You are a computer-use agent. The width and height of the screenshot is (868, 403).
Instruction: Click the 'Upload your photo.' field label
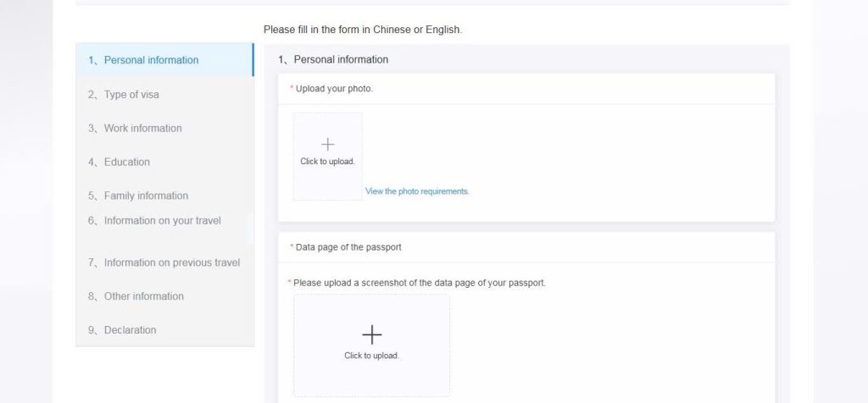point(334,88)
